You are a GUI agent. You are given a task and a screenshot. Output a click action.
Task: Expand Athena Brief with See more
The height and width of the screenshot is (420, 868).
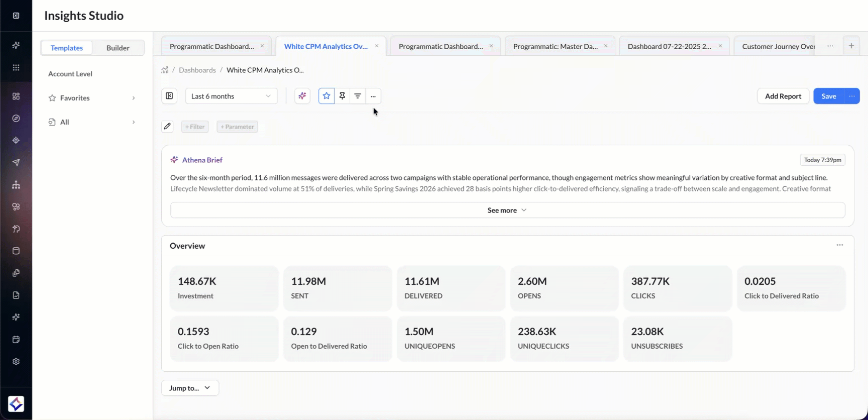(507, 210)
